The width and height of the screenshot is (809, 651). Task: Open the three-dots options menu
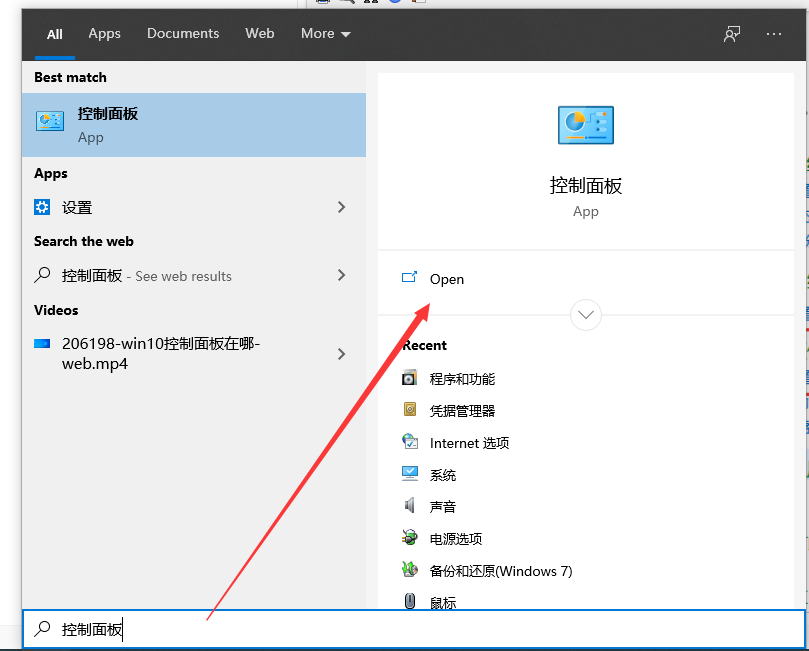(773, 34)
